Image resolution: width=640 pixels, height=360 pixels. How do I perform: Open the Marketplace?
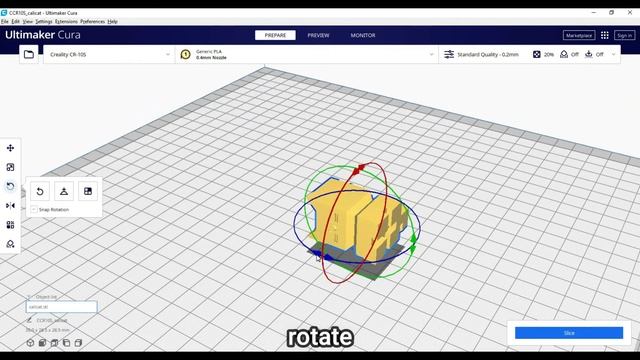pos(579,36)
